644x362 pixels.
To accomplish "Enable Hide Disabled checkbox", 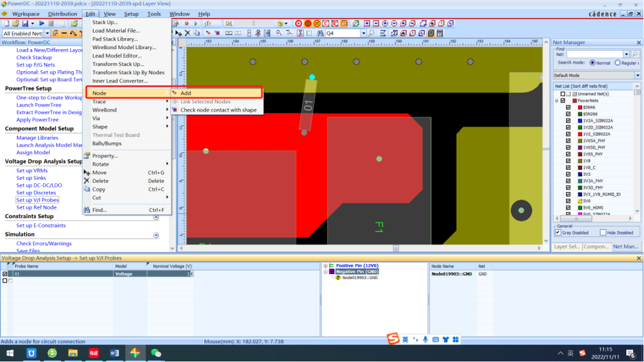I will [603, 233].
